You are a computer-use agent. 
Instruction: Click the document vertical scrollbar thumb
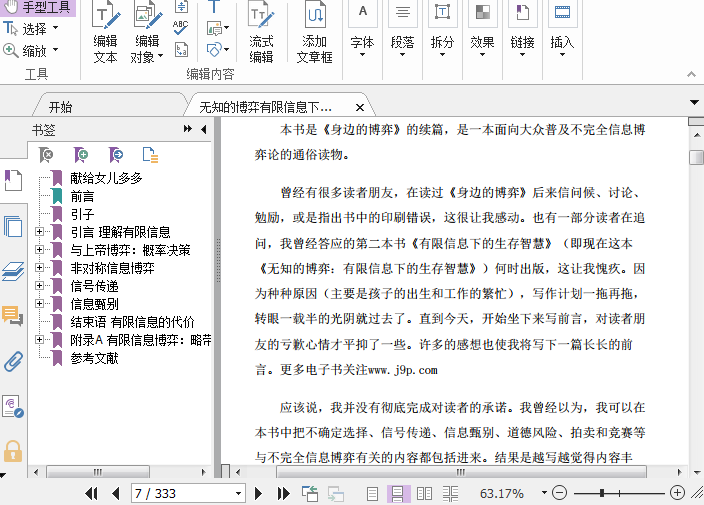point(696,157)
